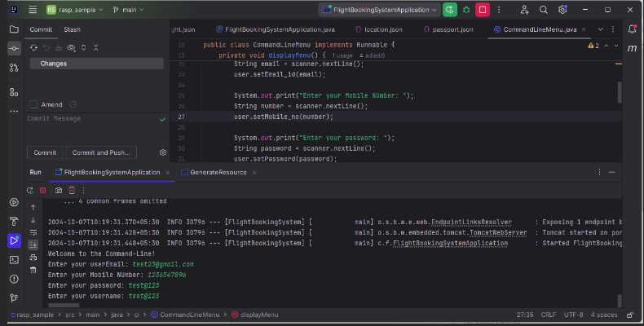Close the GenerateResource run tab
The image size is (644, 326).
coord(254,173)
